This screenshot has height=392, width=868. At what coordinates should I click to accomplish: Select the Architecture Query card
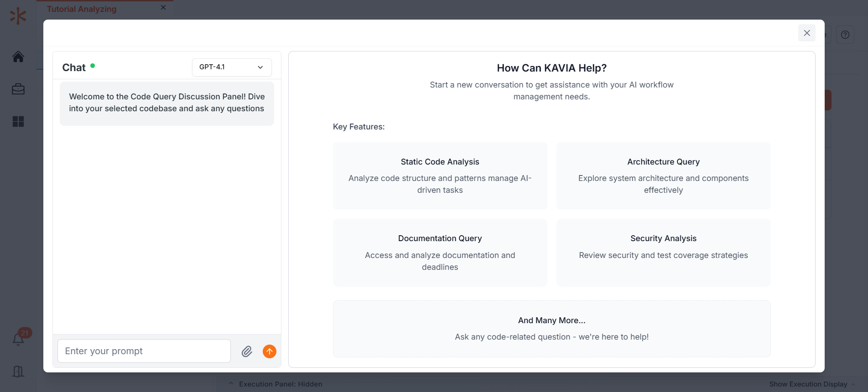(x=664, y=176)
